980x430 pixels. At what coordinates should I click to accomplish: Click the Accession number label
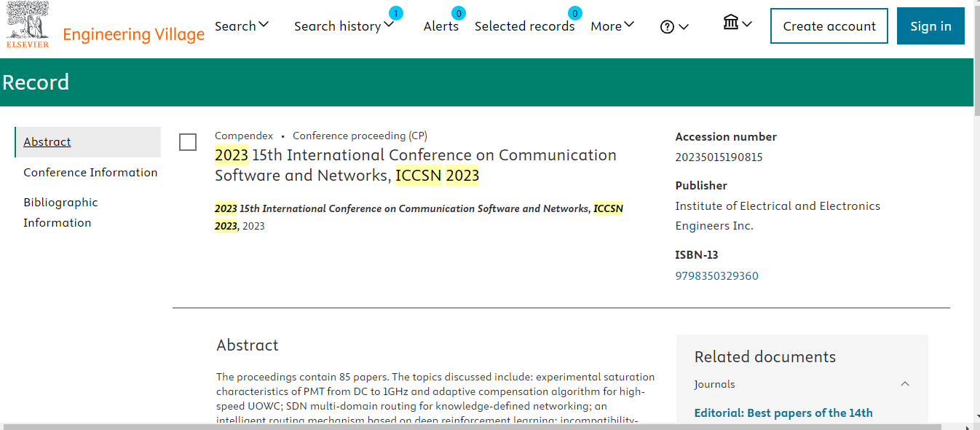[x=726, y=136]
